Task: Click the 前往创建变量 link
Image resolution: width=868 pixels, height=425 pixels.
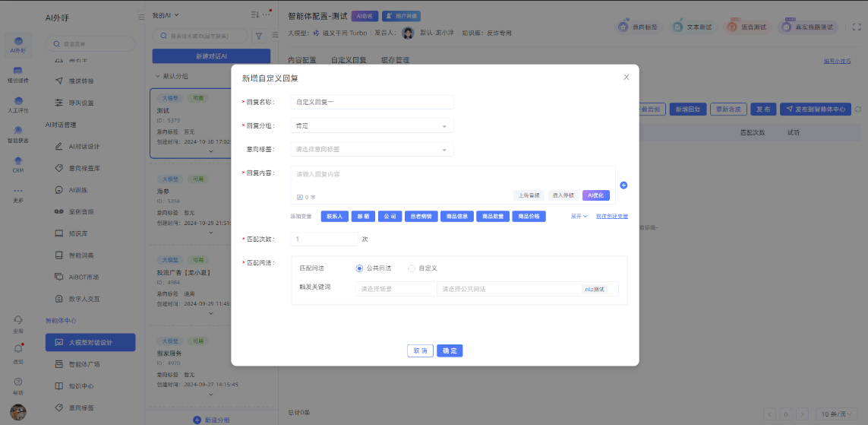Action: tap(612, 216)
